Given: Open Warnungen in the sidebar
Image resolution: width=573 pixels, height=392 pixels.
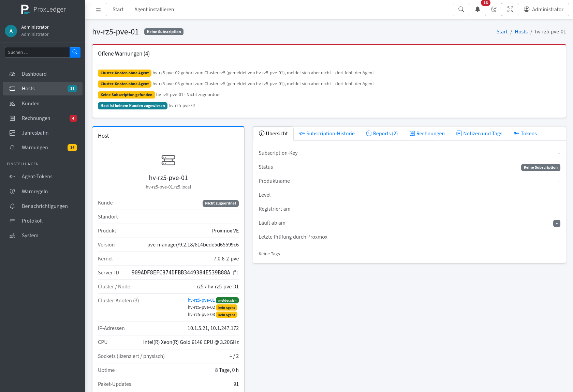Looking at the screenshot, I should (43, 148).
